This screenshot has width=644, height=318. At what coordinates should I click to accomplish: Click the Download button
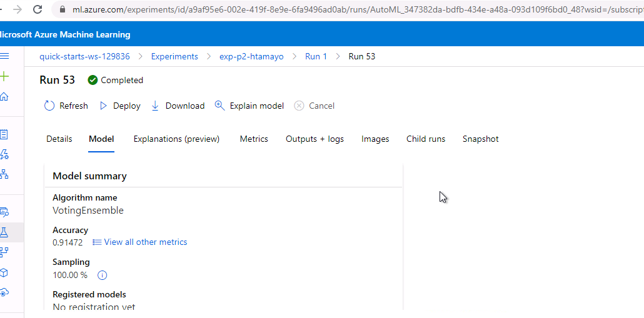click(178, 106)
